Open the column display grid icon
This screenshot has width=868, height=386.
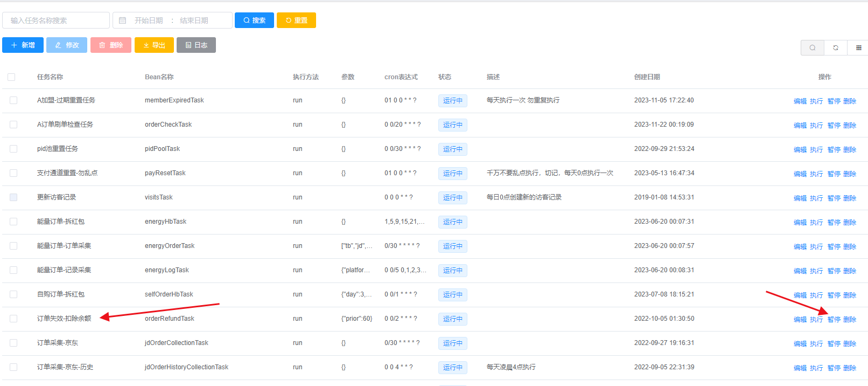[858, 48]
